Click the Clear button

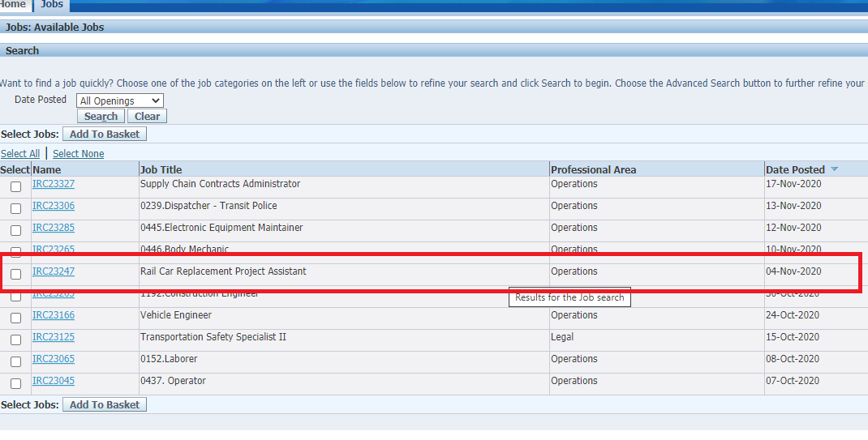tap(147, 116)
